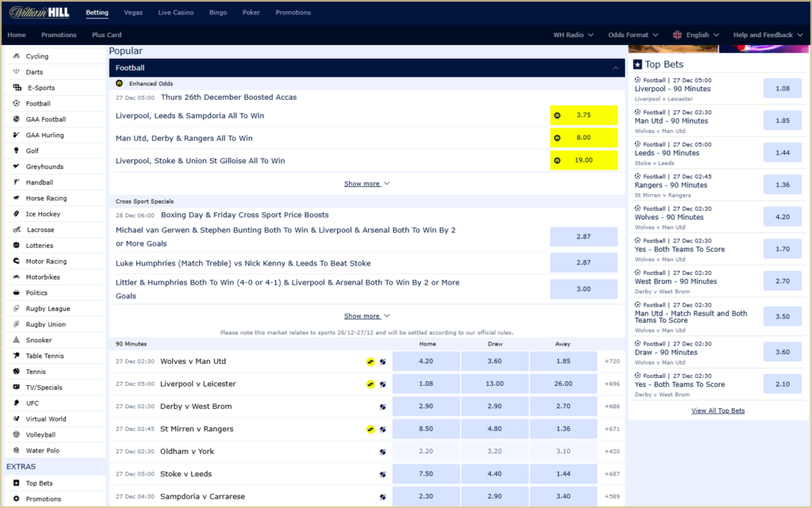Screen dimensions: 812x508
Task: Switch to the Betting tab
Action: 97,13
